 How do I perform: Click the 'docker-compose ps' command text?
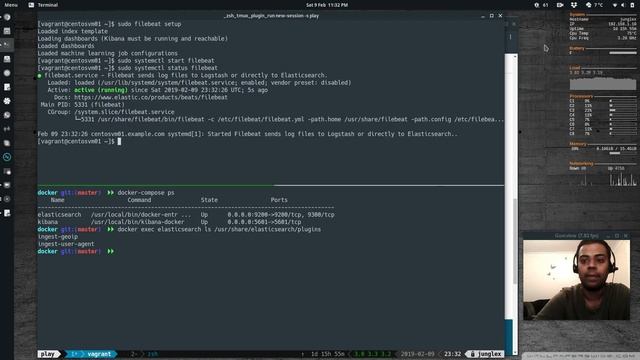tap(146, 193)
